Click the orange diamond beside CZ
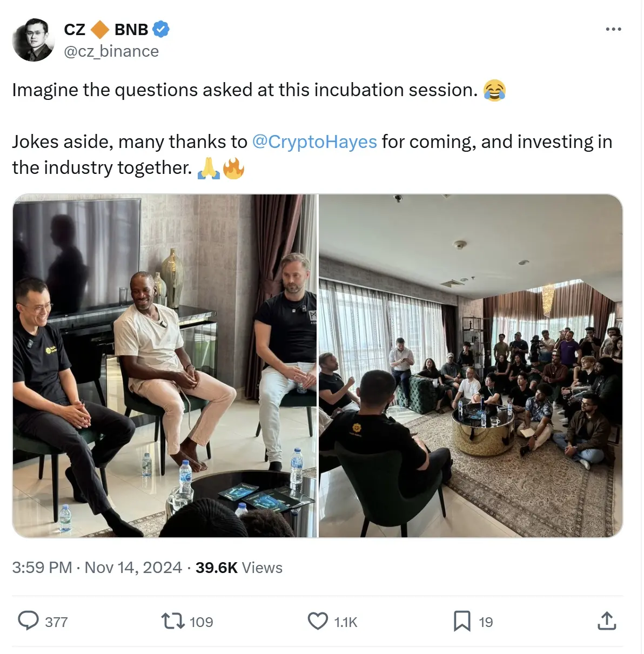The width and height of the screenshot is (644, 654). 100,29
